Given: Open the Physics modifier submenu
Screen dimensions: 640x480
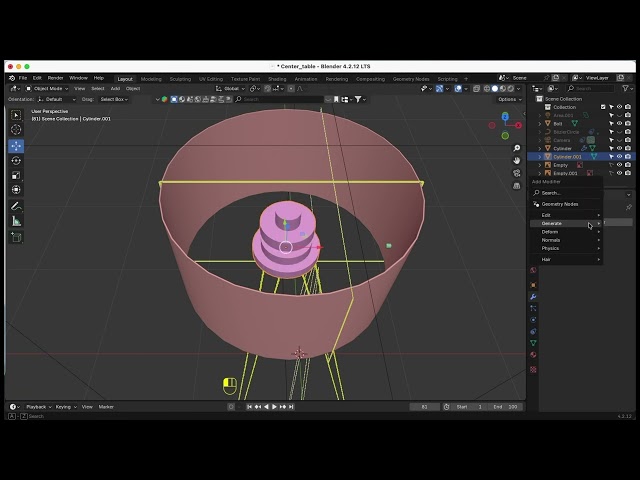Looking at the screenshot, I should tap(566, 248).
